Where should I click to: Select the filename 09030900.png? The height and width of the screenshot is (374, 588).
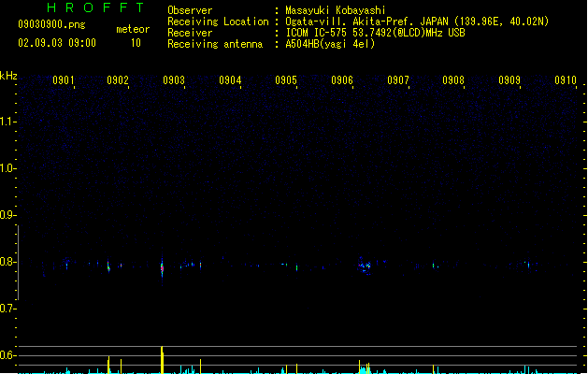pyautogui.click(x=51, y=25)
